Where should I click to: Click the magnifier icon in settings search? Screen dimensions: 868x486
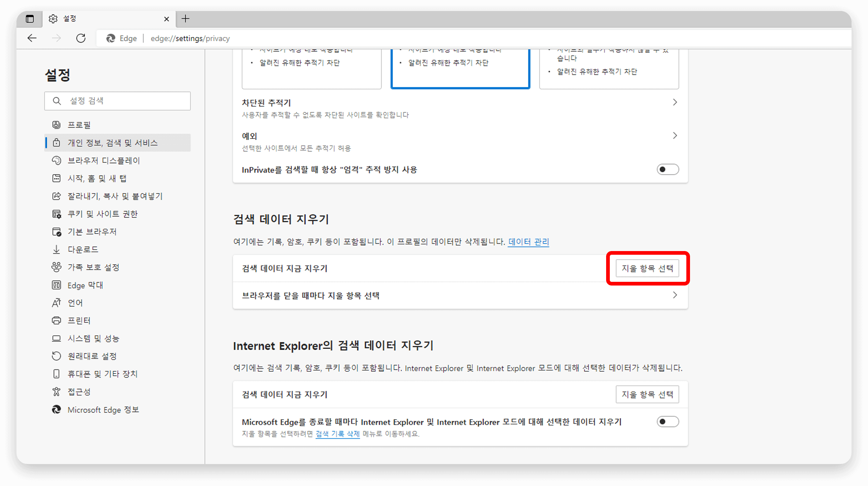(x=57, y=101)
